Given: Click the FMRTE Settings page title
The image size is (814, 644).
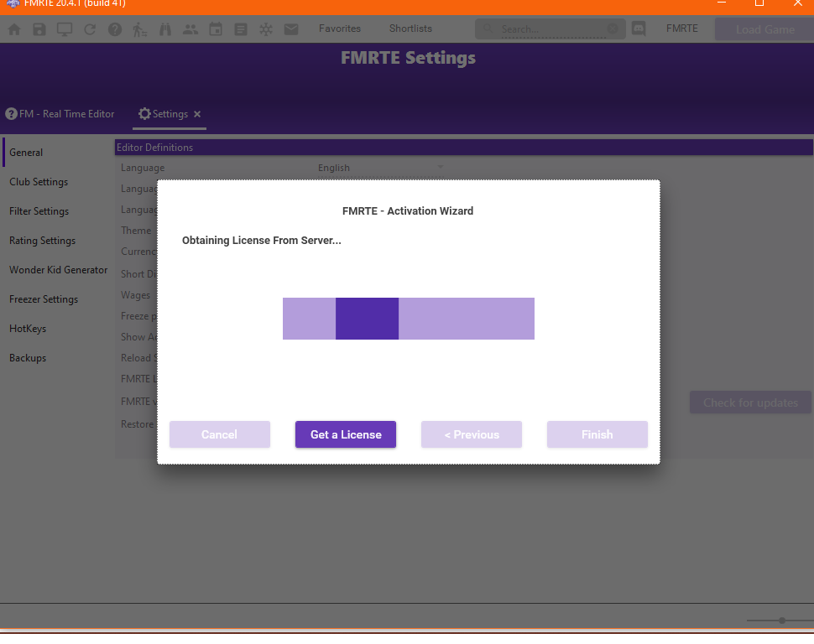Looking at the screenshot, I should (408, 58).
